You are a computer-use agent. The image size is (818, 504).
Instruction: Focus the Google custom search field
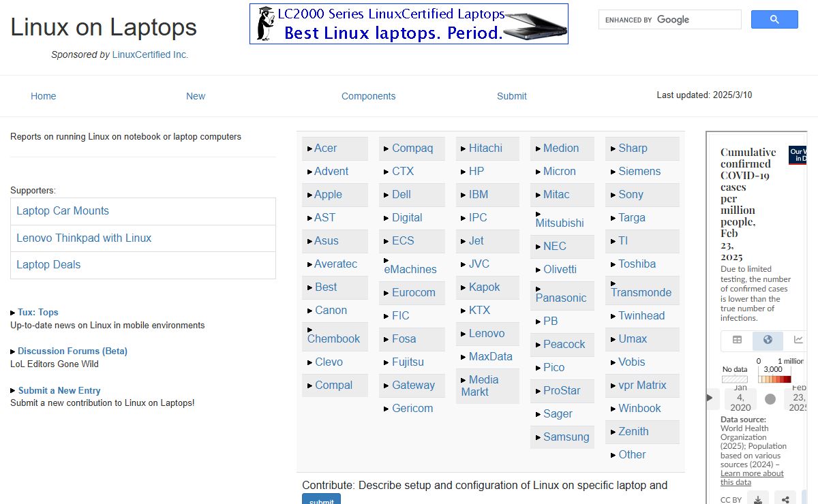[x=670, y=20]
